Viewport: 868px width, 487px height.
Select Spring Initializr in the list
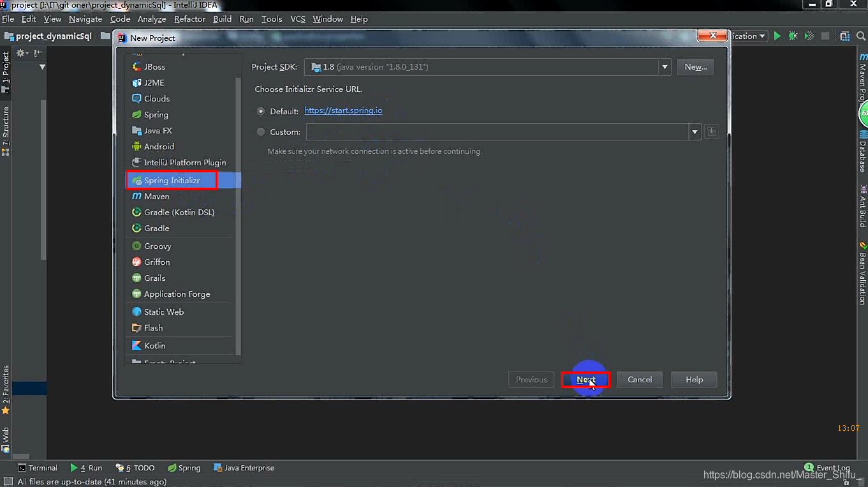click(x=184, y=181)
